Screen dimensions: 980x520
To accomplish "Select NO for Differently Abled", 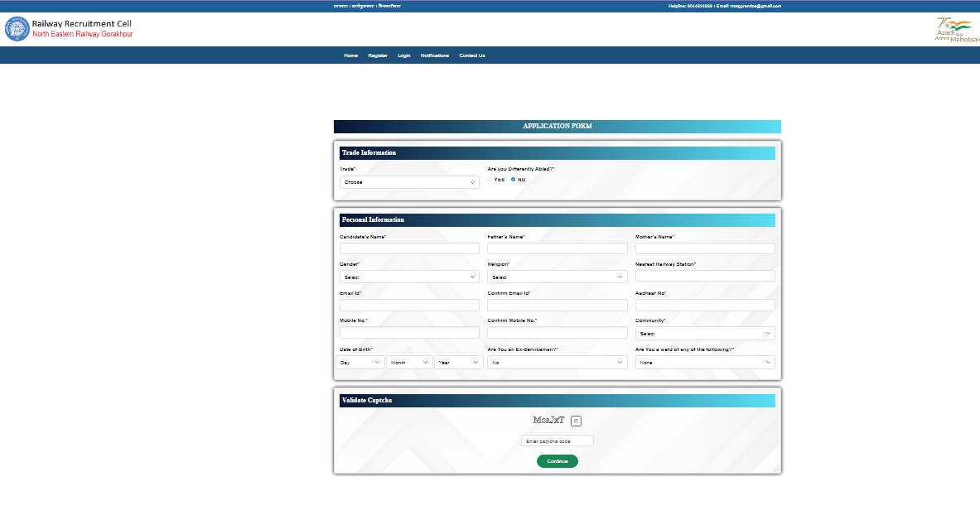I will pyautogui.click(x=513, y=180).
